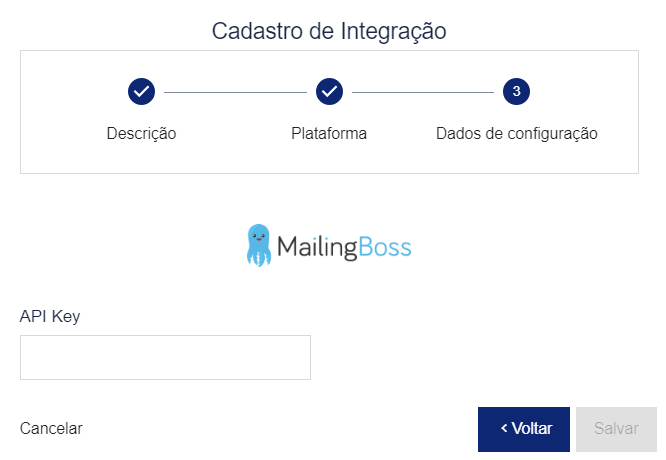Viewport: 666px width, 460px height.
Task: Click the back chevron inside Voltar button
Action: (504, 428)
